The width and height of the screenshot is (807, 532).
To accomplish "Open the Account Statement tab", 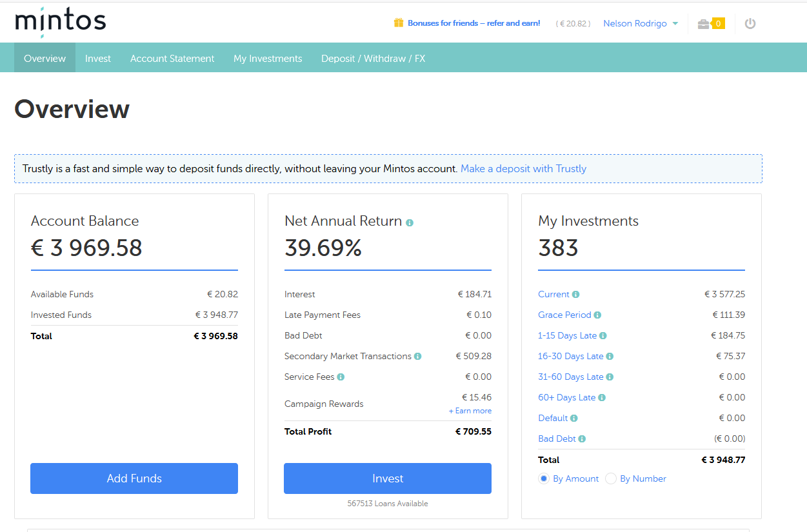I will [172, 59].
